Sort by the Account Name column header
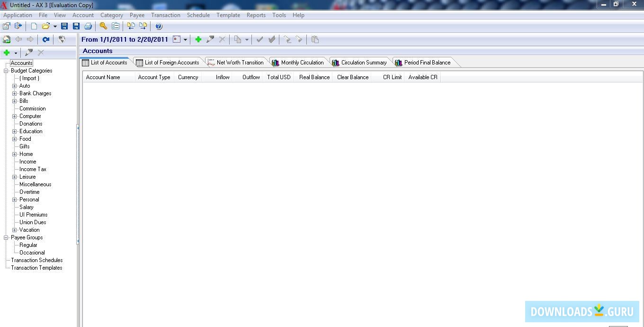The image size is (644, 327). 103,77
